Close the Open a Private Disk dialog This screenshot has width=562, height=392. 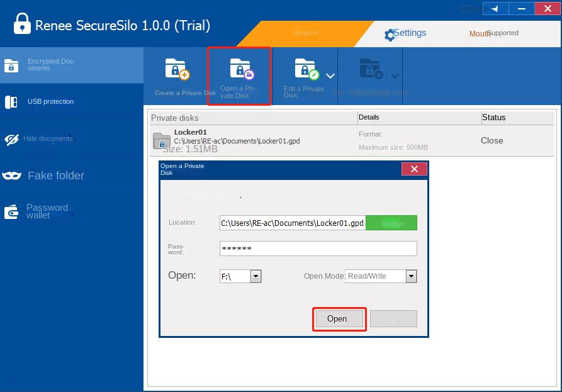tap(414, 169)
